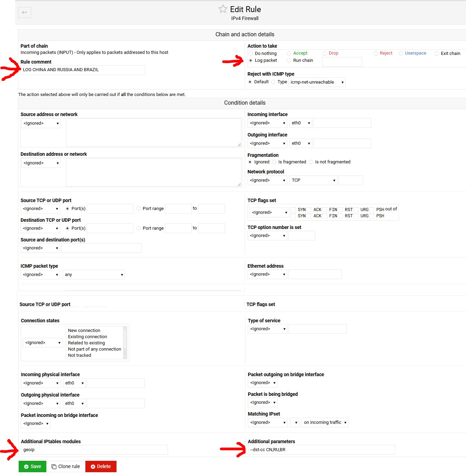
Task: Open the 'on incoming traffic' IPset dropdown
Action: tap(325, 422)
